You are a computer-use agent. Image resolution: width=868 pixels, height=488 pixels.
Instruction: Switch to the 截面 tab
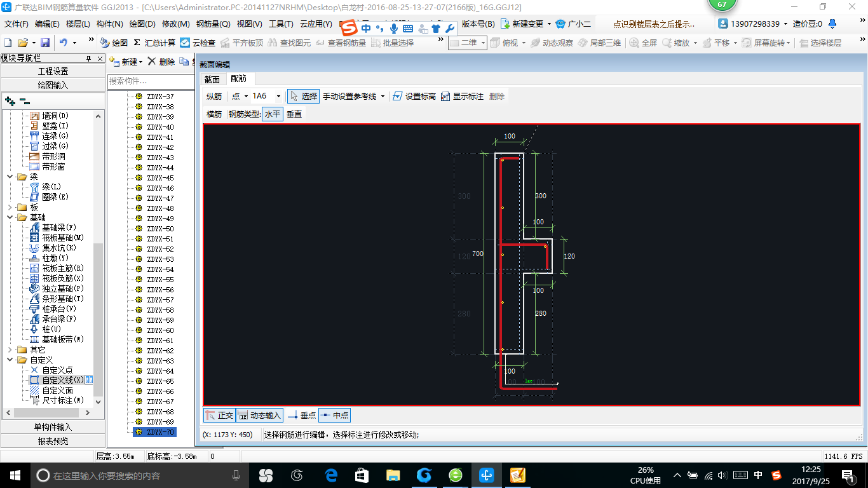click(212, 79)
